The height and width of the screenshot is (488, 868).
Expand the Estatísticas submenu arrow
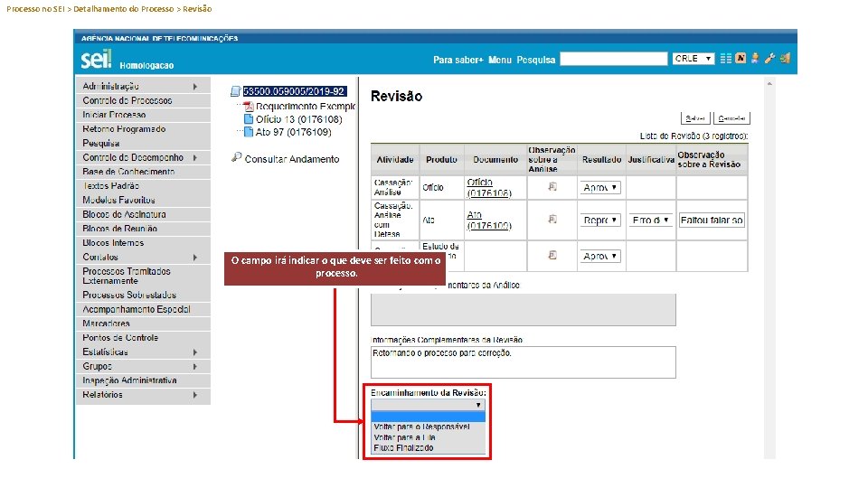click(195, 352)
